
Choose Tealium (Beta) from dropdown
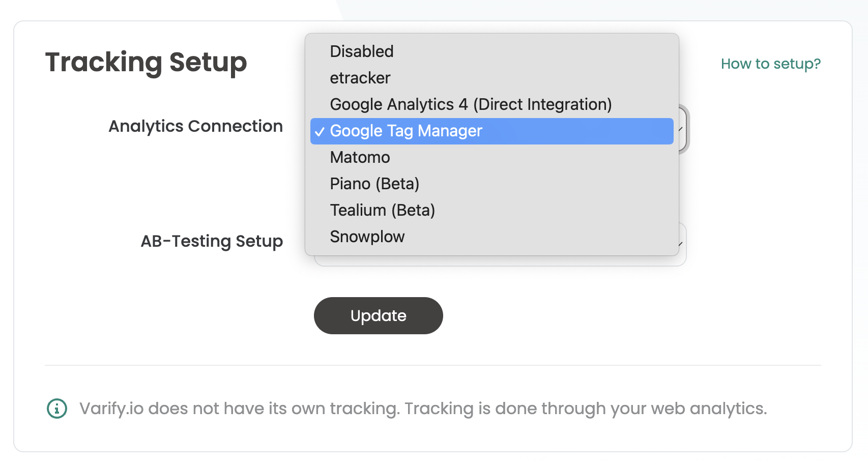491,210
